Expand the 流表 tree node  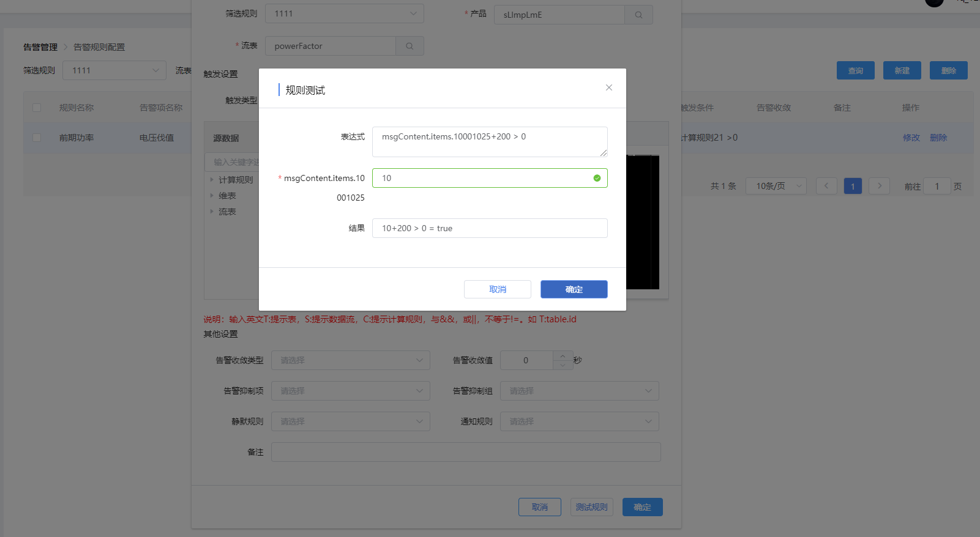(x=212, y=212)
